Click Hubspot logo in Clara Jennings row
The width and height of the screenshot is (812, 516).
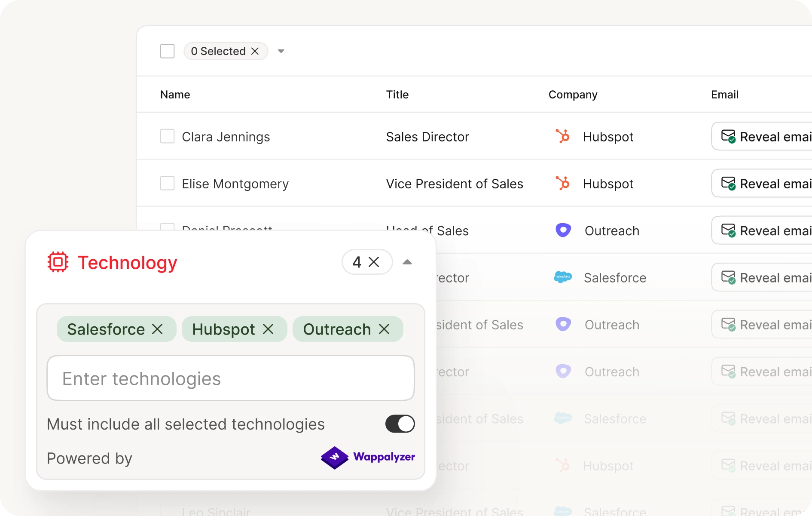tap(562, 136)
